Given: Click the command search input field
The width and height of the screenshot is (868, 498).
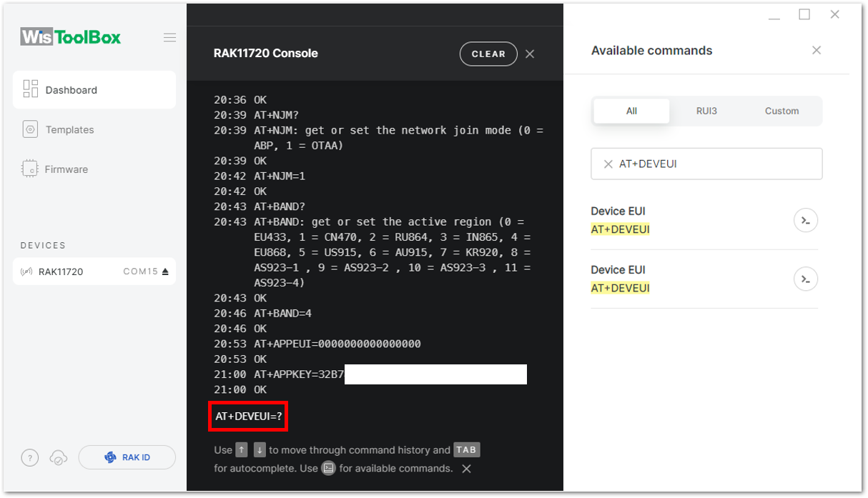Looking at the screenshot, I should (706, 164).
